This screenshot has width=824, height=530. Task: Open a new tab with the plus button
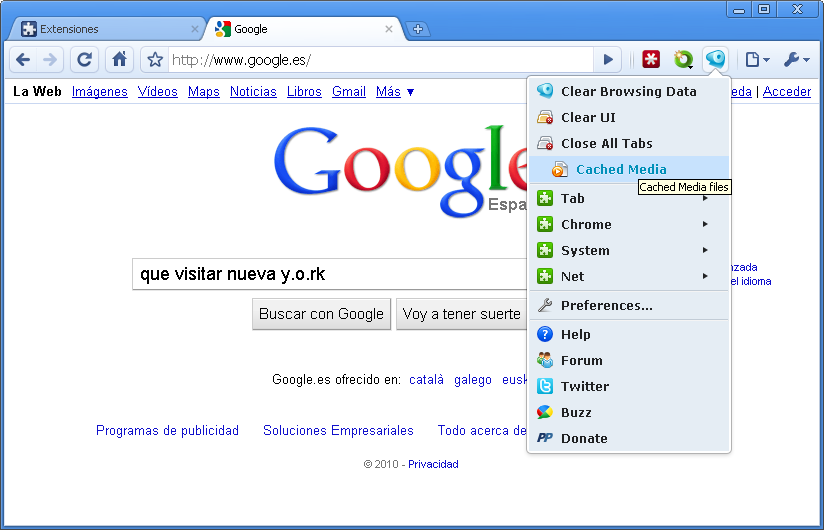[418, 29]
